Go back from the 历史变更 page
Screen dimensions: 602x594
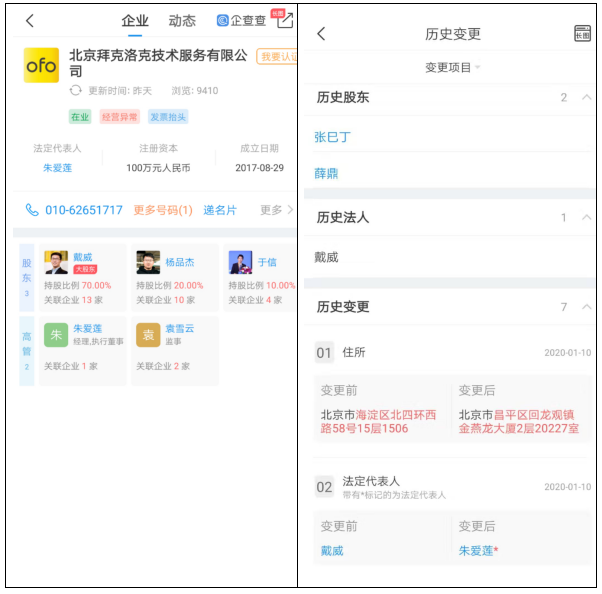click(321, 34)
